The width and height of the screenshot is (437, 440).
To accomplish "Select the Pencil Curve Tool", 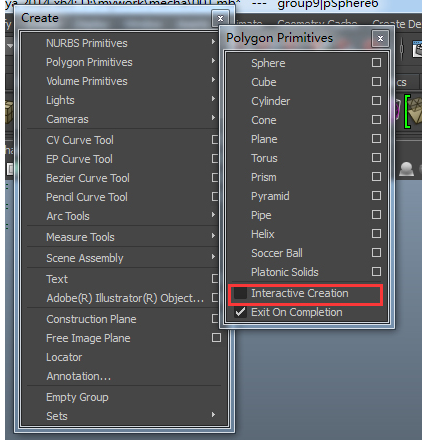I will pos(87,197).
